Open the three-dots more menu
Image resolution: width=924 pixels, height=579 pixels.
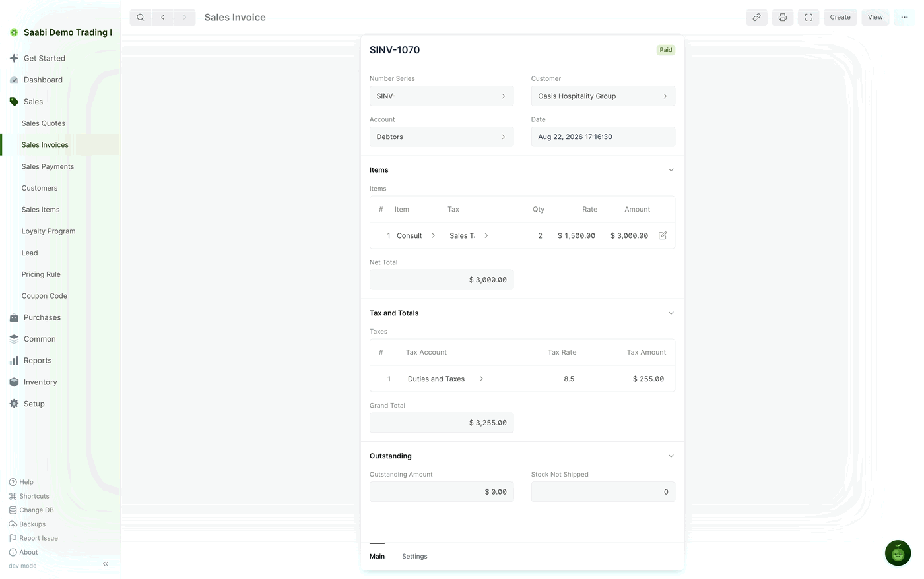[904, 17]
